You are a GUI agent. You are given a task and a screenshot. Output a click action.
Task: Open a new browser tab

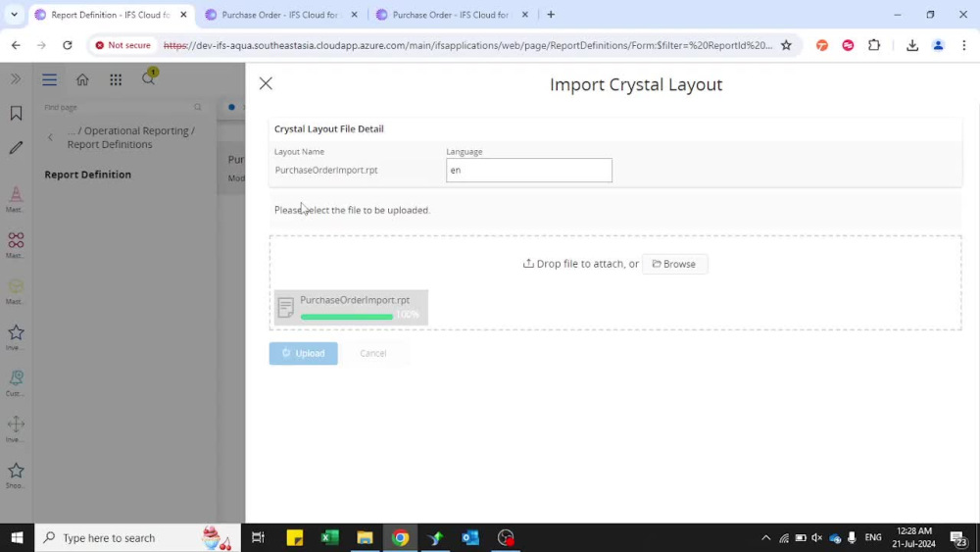click(551, 15)
